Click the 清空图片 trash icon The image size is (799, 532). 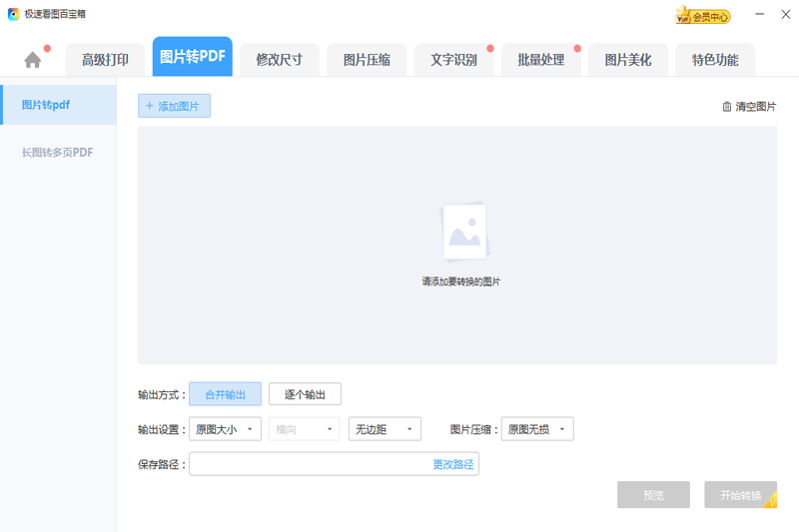[726, 107]
